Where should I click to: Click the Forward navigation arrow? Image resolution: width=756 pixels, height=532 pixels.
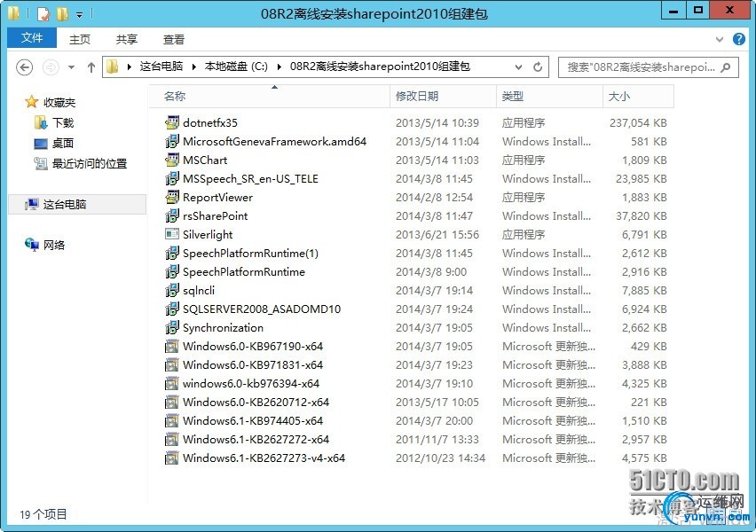[51, 67]
